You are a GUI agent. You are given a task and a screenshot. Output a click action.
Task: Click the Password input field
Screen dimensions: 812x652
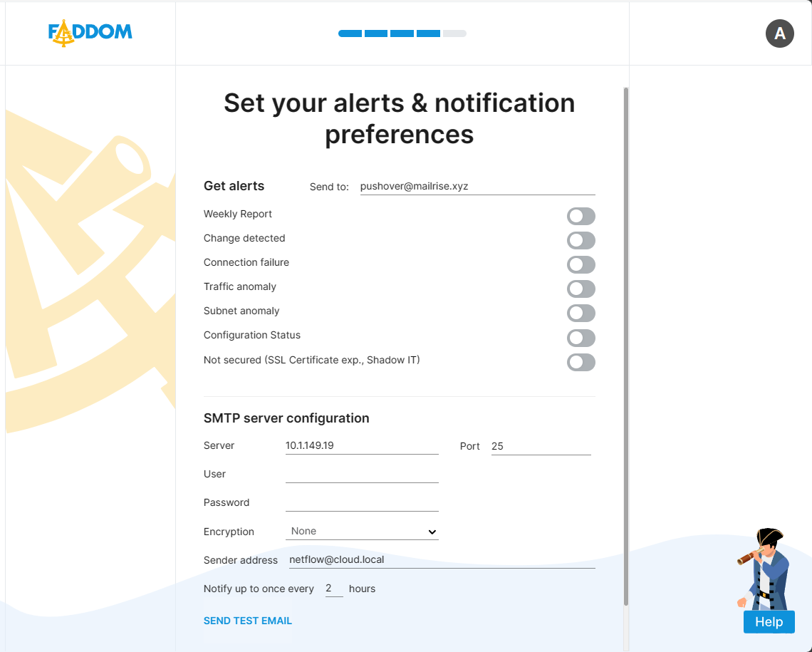click(x=362, y=503)
